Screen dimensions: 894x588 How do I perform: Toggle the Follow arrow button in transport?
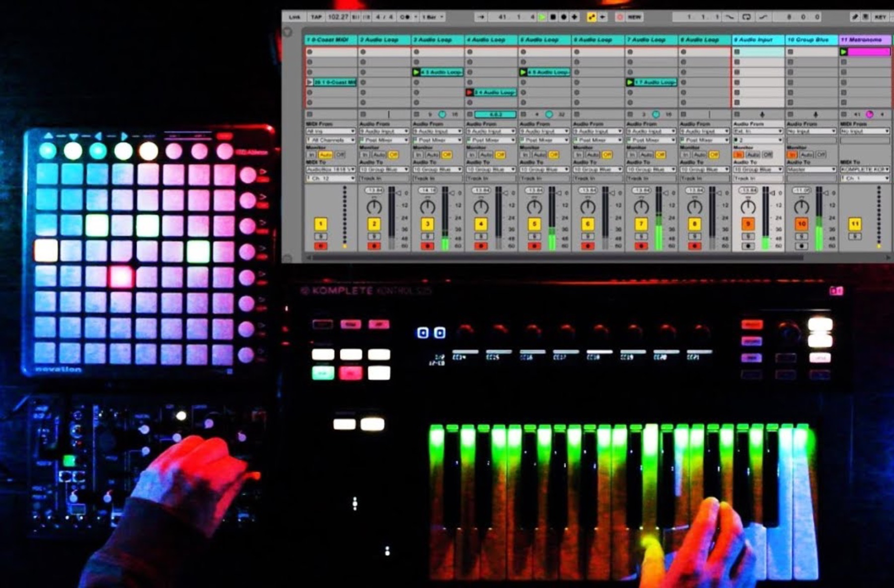[480, 17]
